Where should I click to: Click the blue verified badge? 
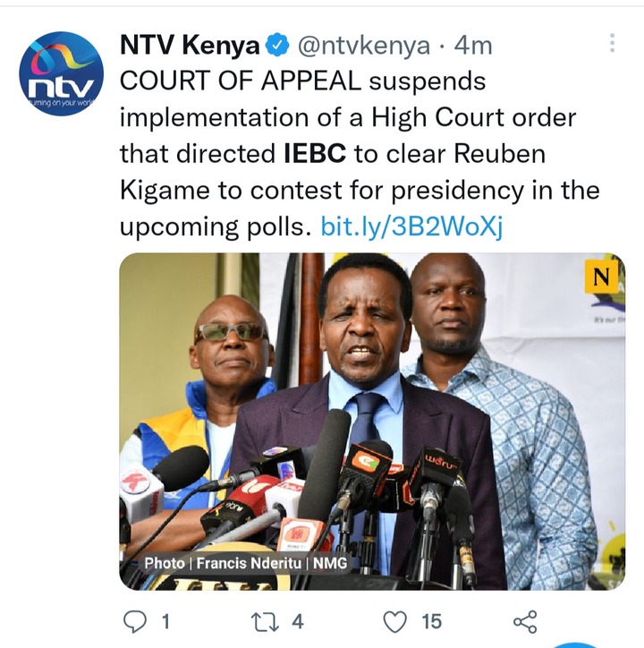click(x=277, y=45)
